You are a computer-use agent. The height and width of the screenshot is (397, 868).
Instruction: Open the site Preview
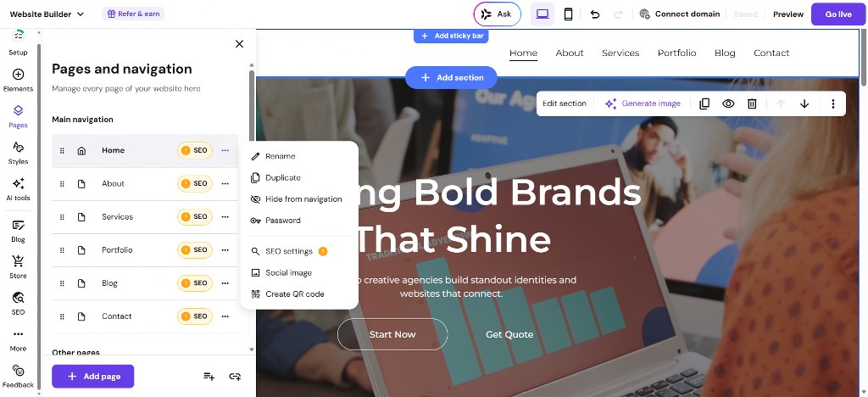(787, 14)
